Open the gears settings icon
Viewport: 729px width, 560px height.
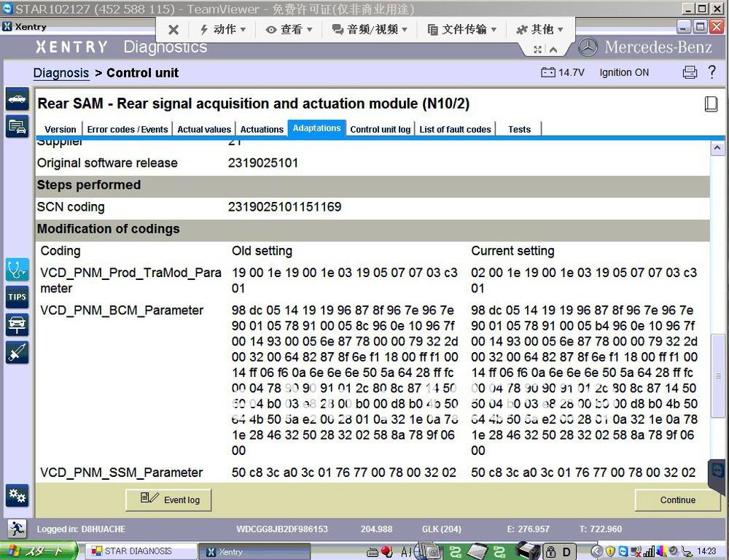pos(17,495)
